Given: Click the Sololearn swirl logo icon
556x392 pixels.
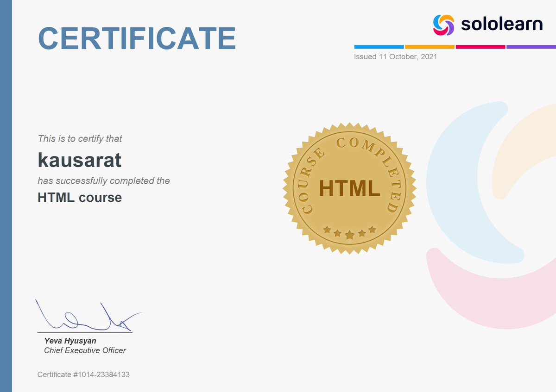Looking at the screenshot, I should (444, 24).
